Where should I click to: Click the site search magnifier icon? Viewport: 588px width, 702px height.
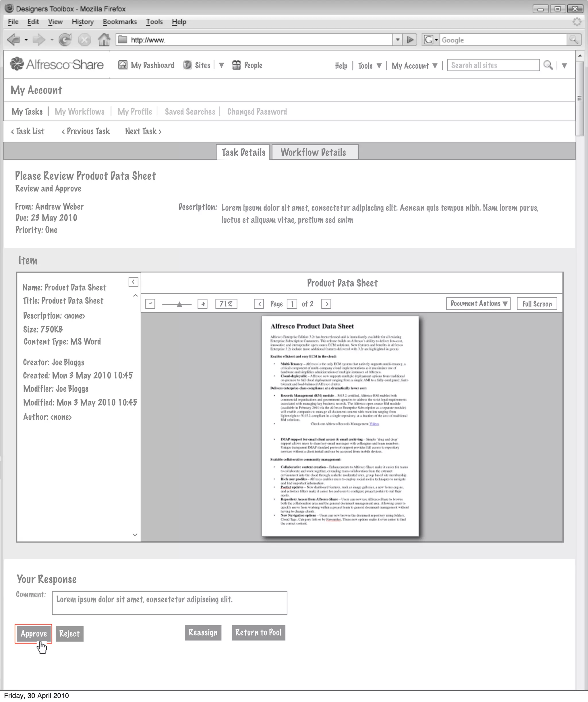[x=548, y=65]
